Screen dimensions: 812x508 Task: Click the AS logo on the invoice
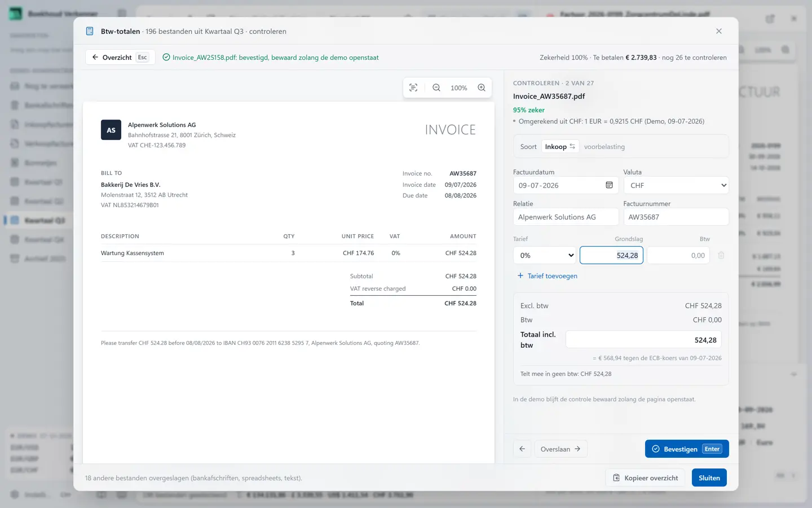111,130
